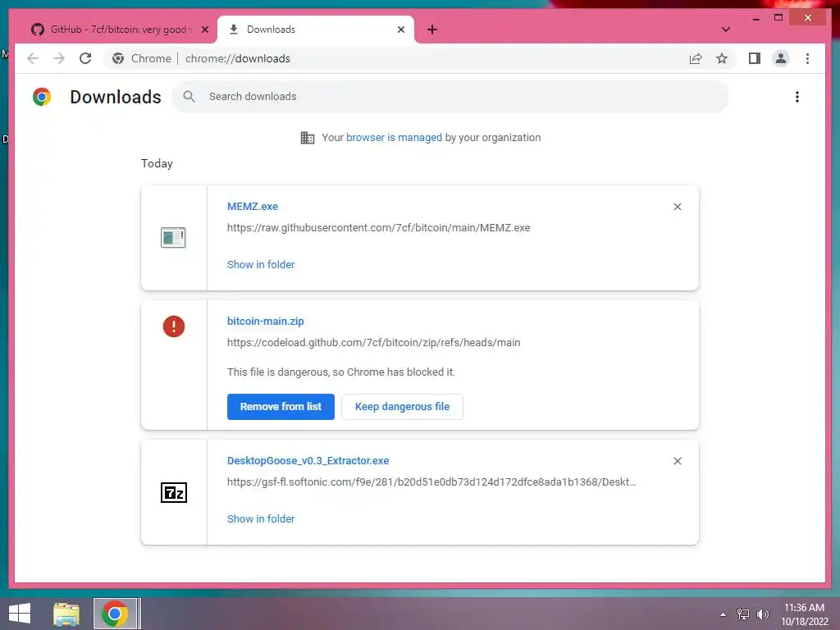
Task: Click the network tray icon
Action: pos(743,614)
